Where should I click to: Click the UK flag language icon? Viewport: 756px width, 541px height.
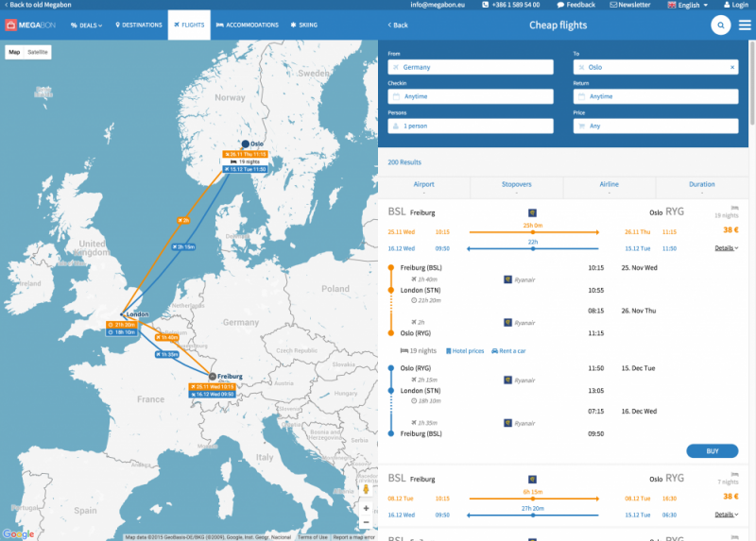click(x=672, y=5)
